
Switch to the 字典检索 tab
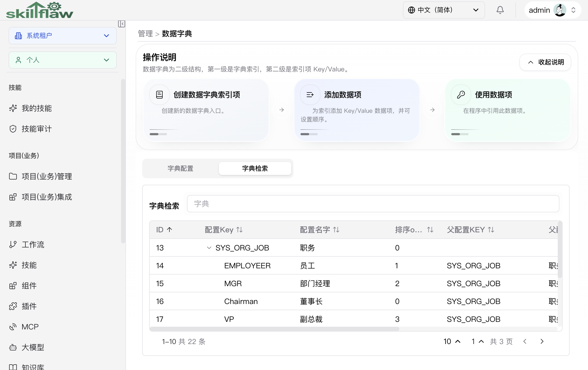255,169
